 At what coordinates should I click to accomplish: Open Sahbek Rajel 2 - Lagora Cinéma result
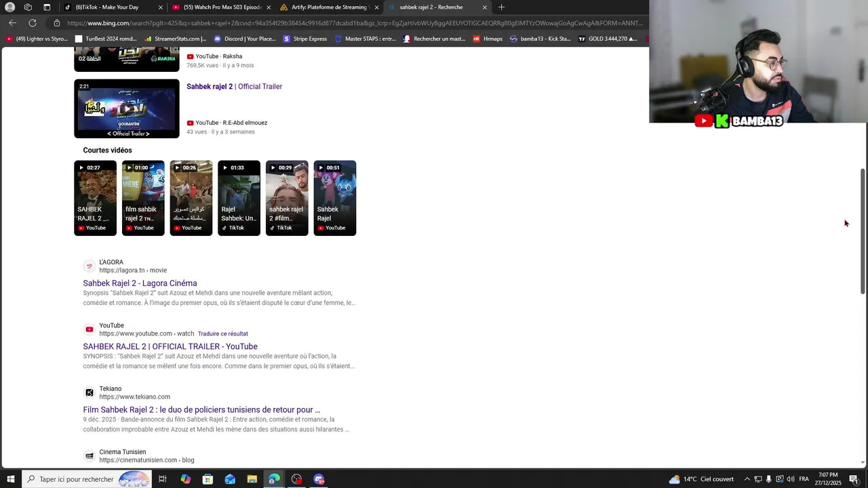pyautogui.click(x=140, y=283)
